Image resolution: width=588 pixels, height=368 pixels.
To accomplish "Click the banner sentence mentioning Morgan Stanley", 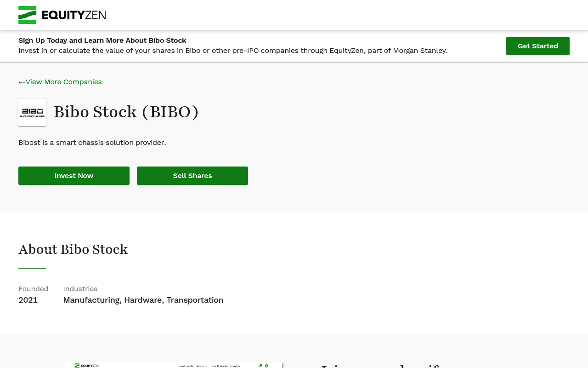I will coord(233,51).
